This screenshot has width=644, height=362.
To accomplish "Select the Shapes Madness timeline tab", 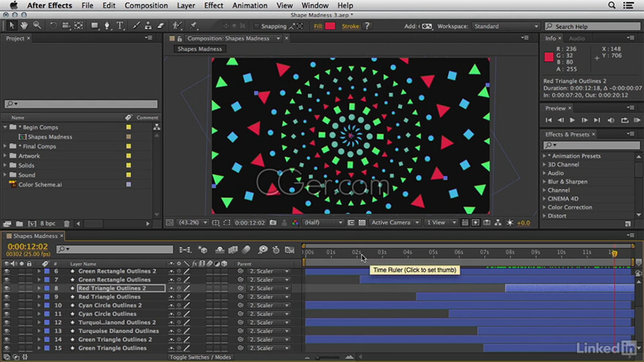I will [35, 236].
